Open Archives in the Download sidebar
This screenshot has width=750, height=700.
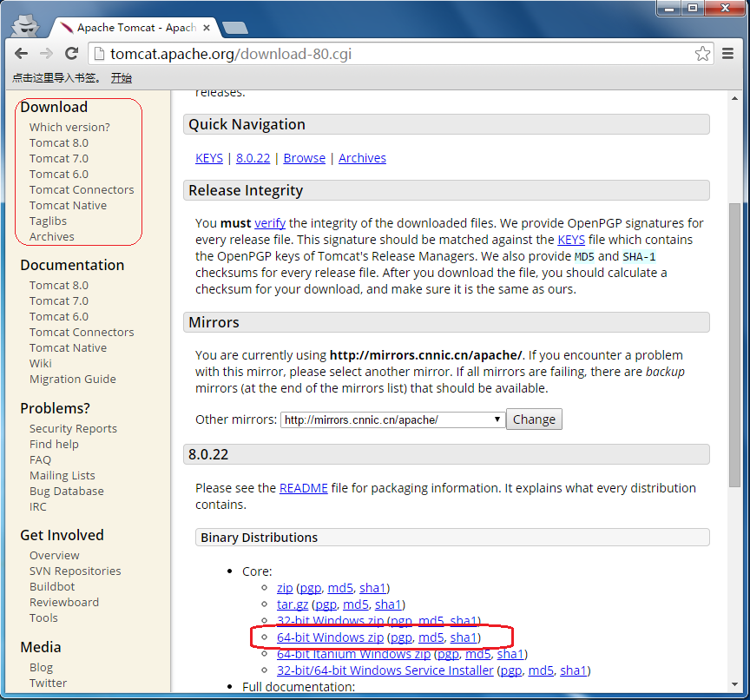tap(52, 237)
